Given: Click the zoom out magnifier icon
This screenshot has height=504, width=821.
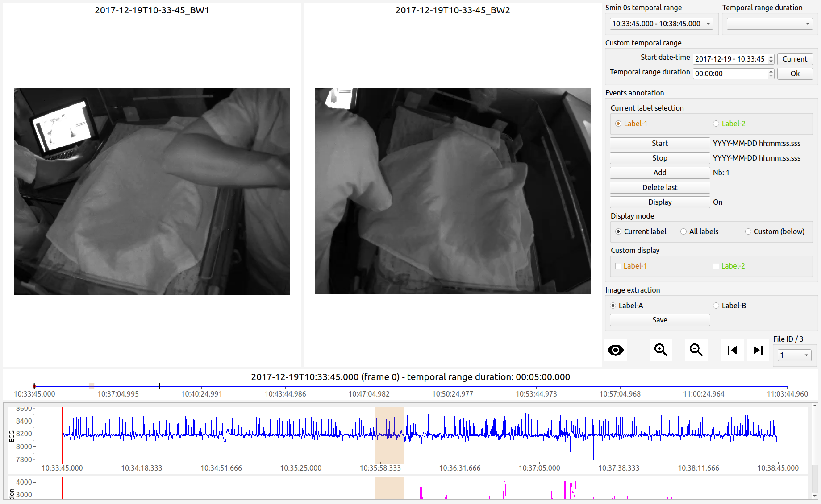Looking at the screenshot, I should (696, 350).
